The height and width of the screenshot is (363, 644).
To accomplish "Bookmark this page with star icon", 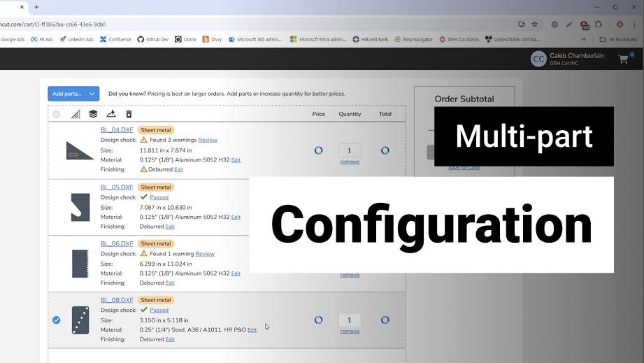I will (534, 24).
